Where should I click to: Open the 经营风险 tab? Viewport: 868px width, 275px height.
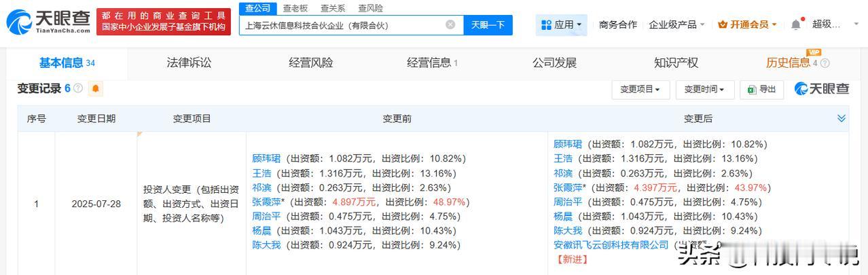(311, 62)
